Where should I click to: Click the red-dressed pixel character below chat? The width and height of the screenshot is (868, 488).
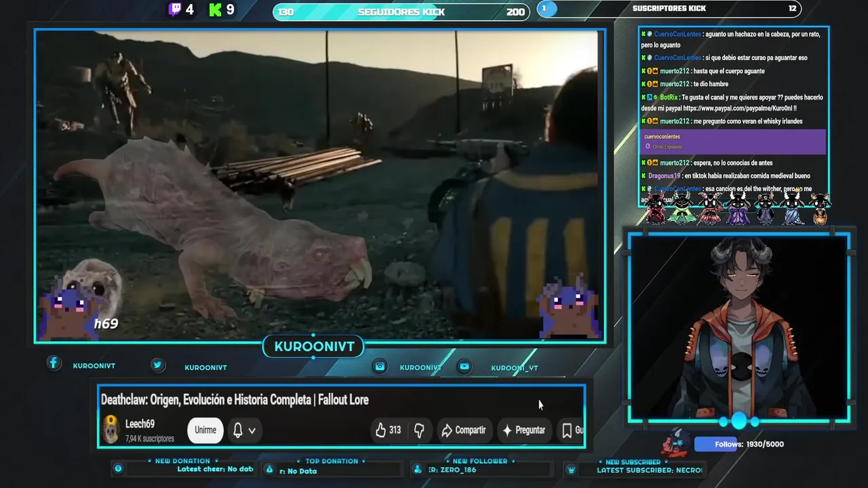coord(655,208)
